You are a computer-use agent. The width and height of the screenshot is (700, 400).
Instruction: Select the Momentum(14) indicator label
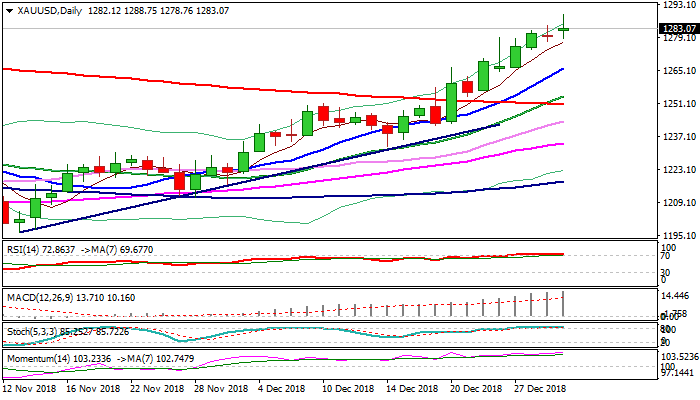[35, 355]
